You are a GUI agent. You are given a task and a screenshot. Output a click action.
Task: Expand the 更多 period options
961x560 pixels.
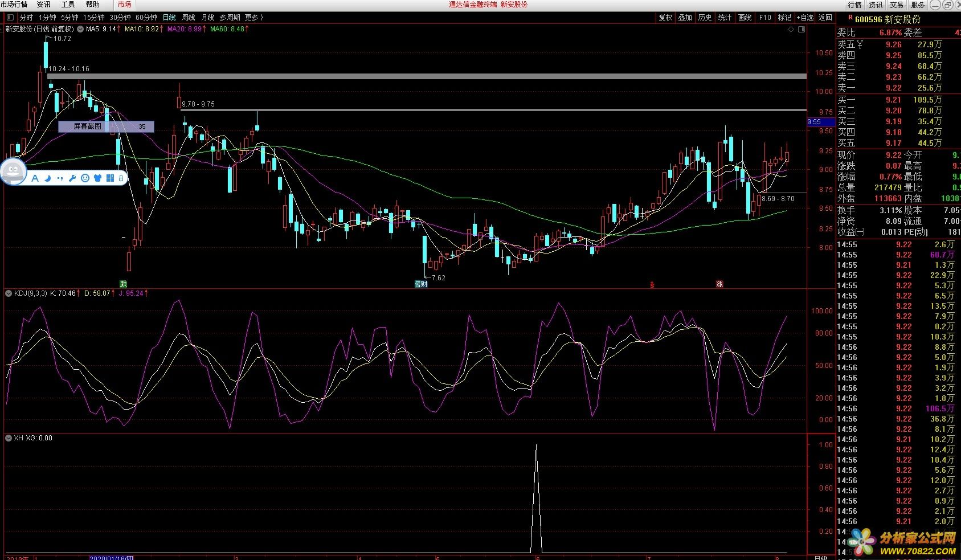pyautogui.click(x=253, y=18)
